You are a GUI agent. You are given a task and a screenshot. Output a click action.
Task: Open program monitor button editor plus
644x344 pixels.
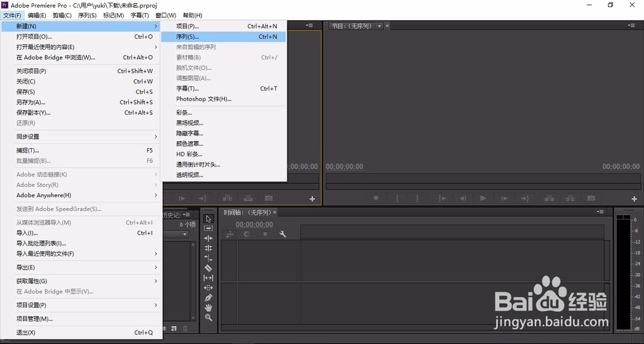634,199
